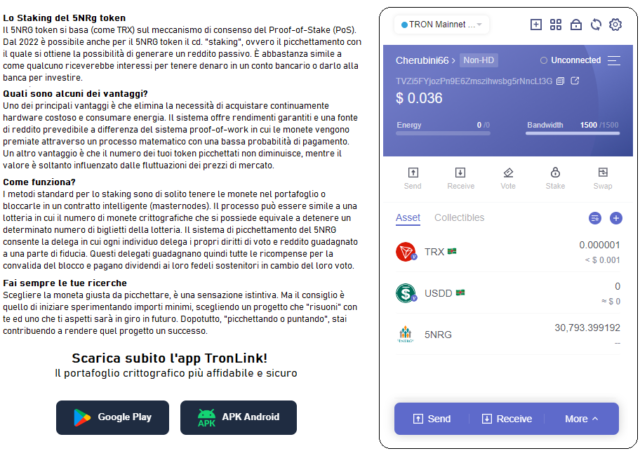Click the lock wallet icon
Viewport: 640px width, 451px height.
(576, 24)
